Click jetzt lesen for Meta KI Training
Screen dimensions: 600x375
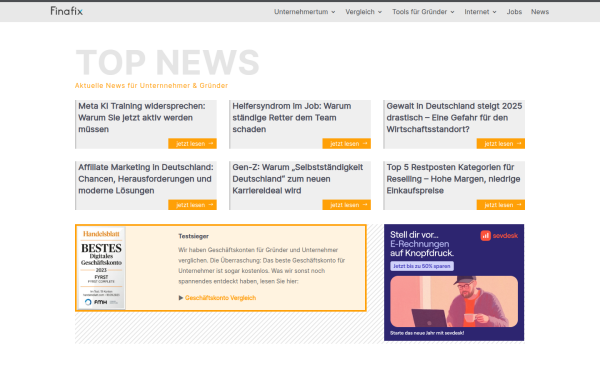(192, 143)
